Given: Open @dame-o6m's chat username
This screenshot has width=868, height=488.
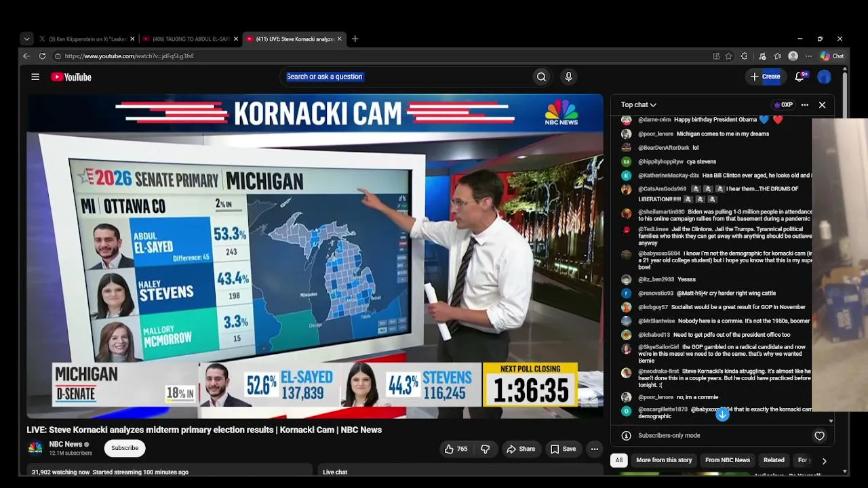Looking at the screenshot, I should 654,120.
